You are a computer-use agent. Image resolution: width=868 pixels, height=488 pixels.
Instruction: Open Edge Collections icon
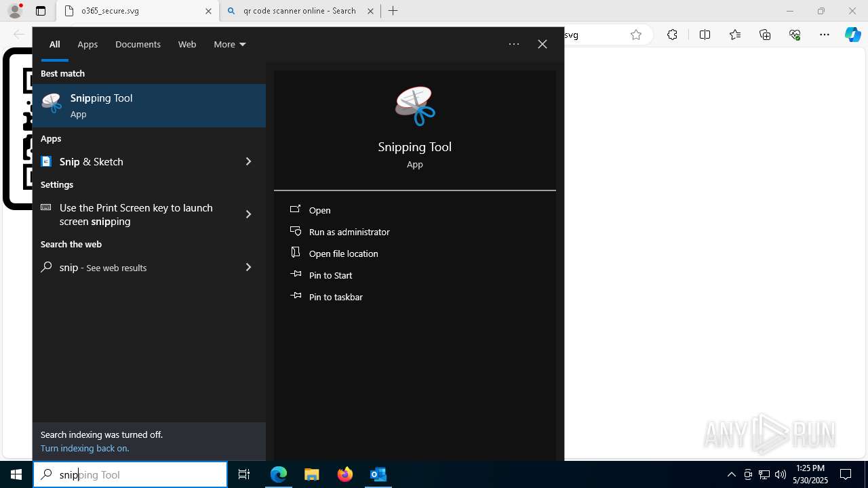765,35
